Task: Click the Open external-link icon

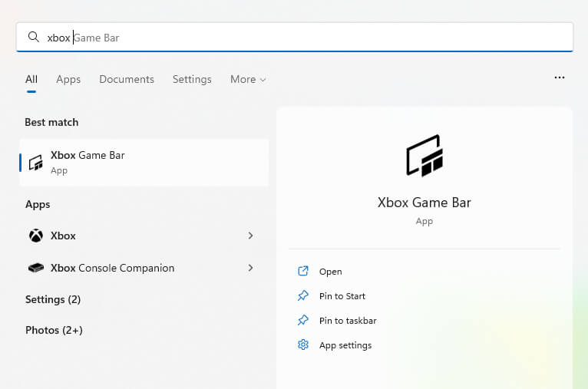Action: point(303,271)
